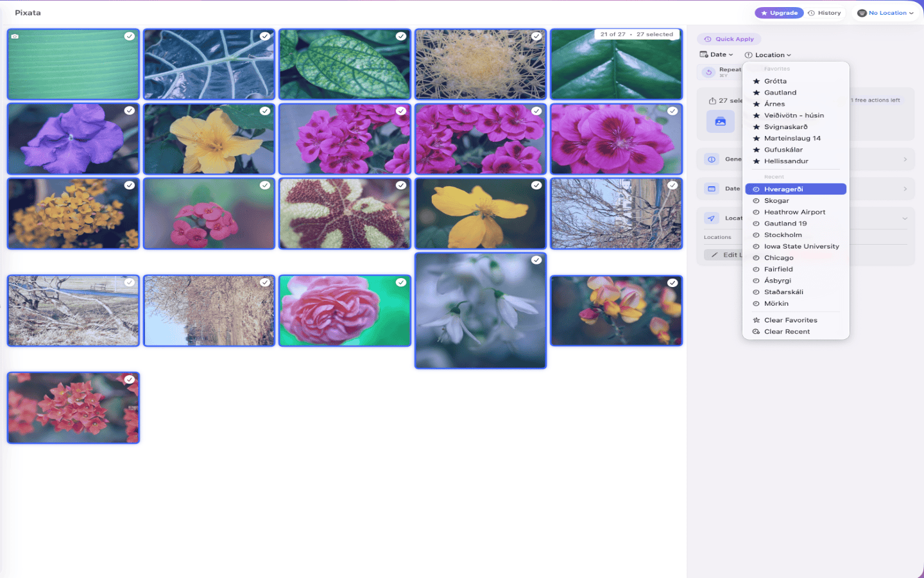Screen dimensions: 924x578
Task: Deselect the white snowdrop photo checkmark
Action: pyautogui.click(x=537, y=259)
